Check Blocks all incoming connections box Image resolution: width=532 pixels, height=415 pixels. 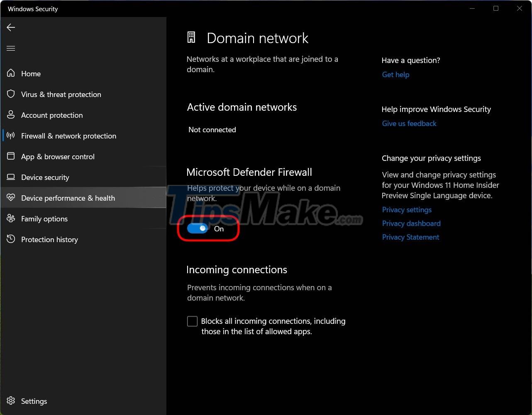click(x=192, y=321)
